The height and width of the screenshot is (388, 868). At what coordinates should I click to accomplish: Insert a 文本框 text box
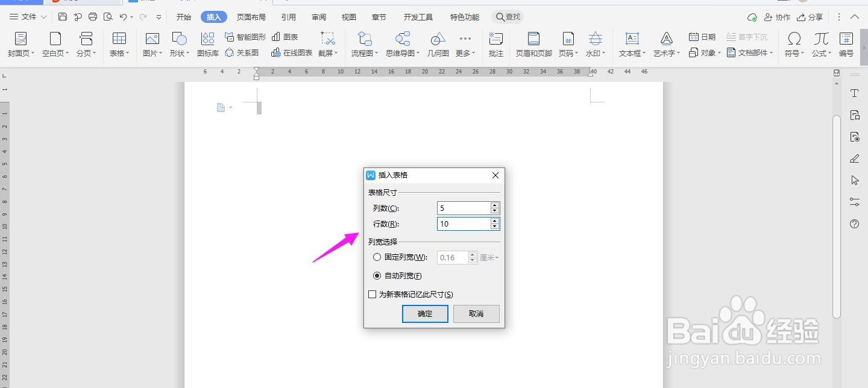[632, 45]
